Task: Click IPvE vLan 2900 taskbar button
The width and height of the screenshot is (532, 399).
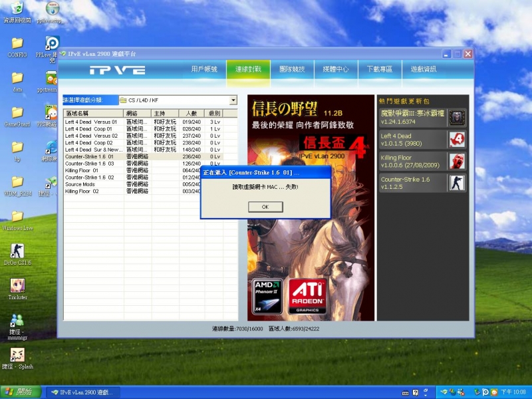Action: 84,392
